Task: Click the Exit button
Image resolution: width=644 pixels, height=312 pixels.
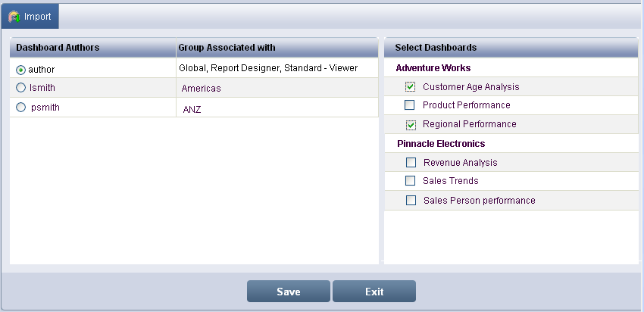Action: 374,292
